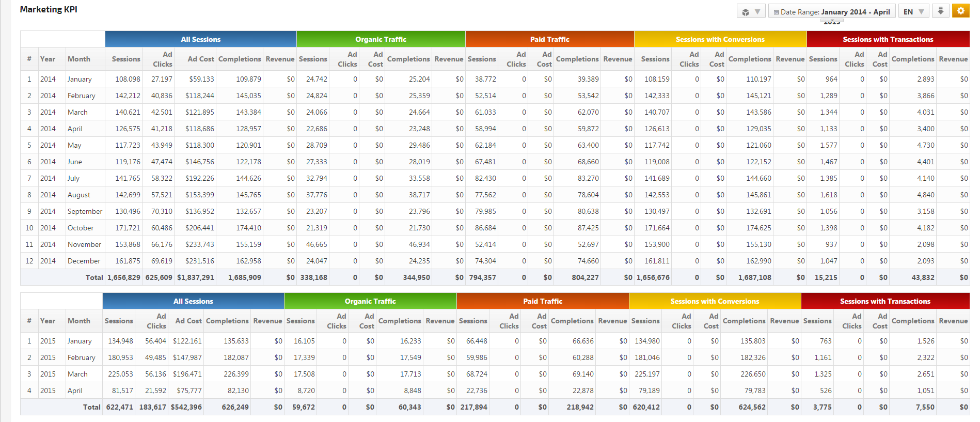The width and height of the screenshot is (980, 422).
Task: Open the EN language dropdown
Action: [x=914, y=11]
